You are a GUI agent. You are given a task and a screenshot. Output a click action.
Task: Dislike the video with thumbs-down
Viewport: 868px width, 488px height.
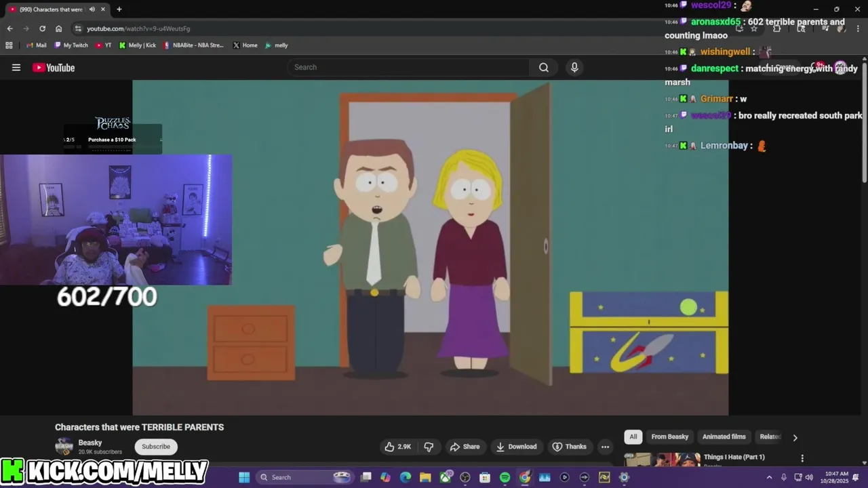click(429, 447)
